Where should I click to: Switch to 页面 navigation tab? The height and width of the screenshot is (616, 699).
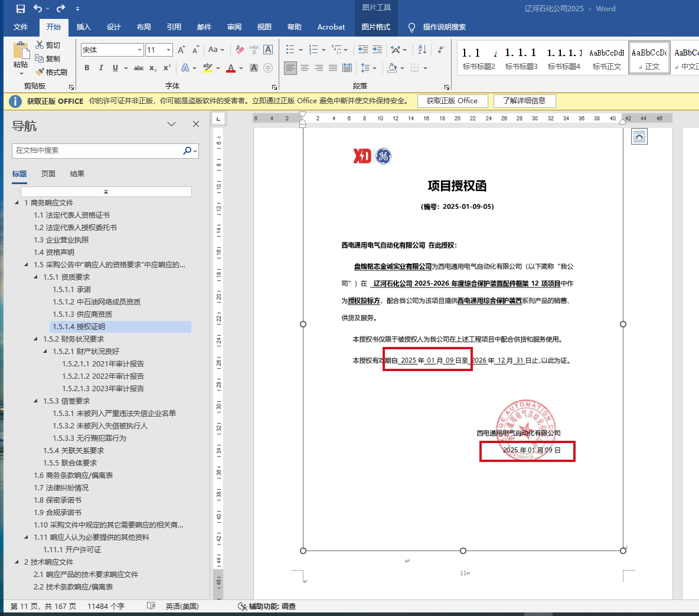click(48, 173)
